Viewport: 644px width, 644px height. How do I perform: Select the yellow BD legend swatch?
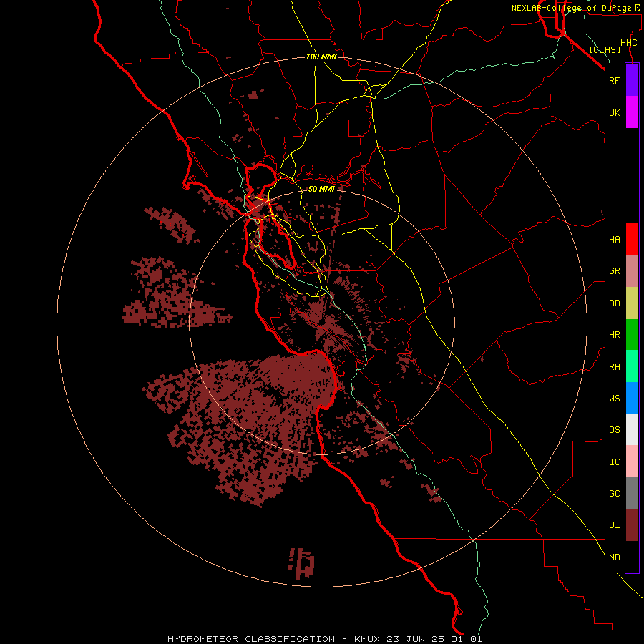pyautogui.click(x=632, y=303)
